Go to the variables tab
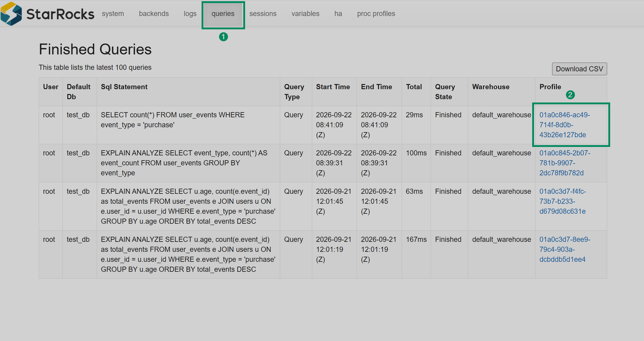 [306, 14]
